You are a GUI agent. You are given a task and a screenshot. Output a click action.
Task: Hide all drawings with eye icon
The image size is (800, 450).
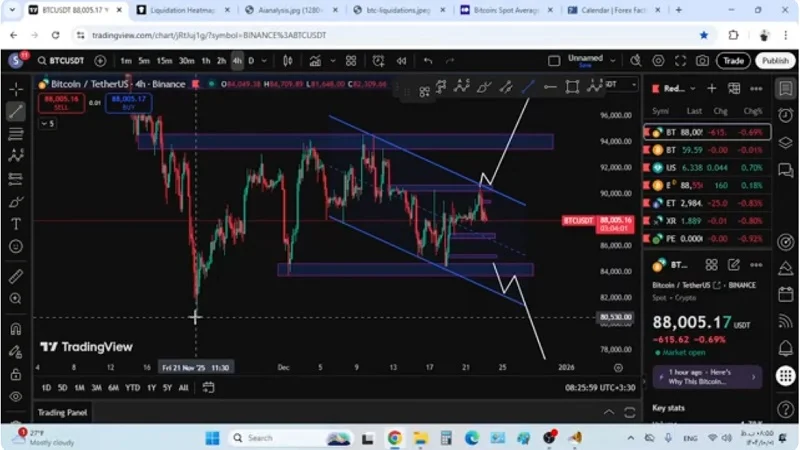coord(16,396)
